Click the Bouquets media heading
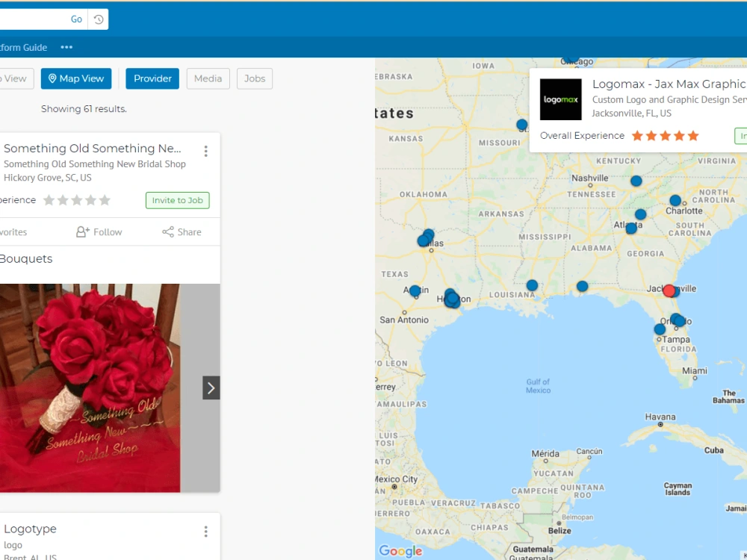The width and height of the screenshot is (747, 560). [25, 258]
